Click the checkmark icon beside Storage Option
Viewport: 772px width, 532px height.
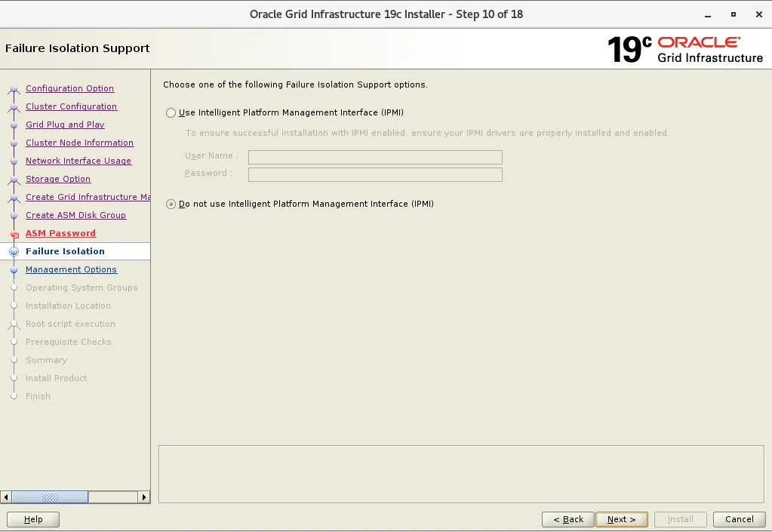point(14,179)
